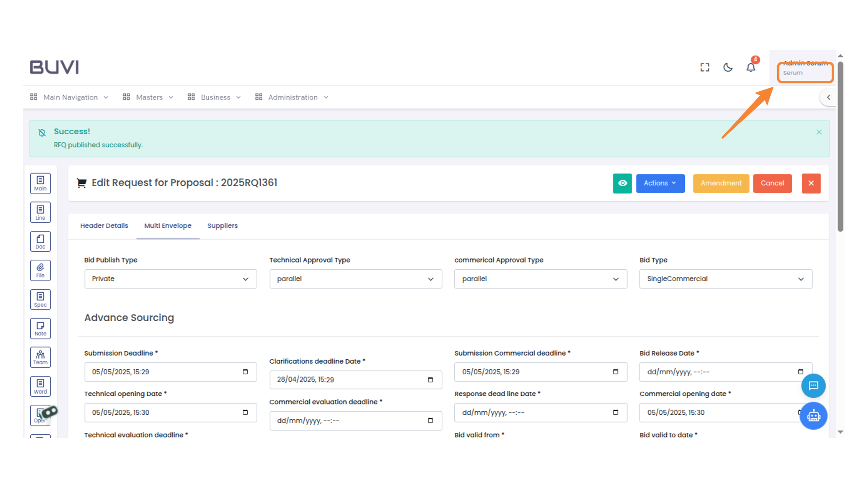The height and width of the screenshot is (488, 868).
Task: Open the chatbot robot icon
Action: point(813,416)
